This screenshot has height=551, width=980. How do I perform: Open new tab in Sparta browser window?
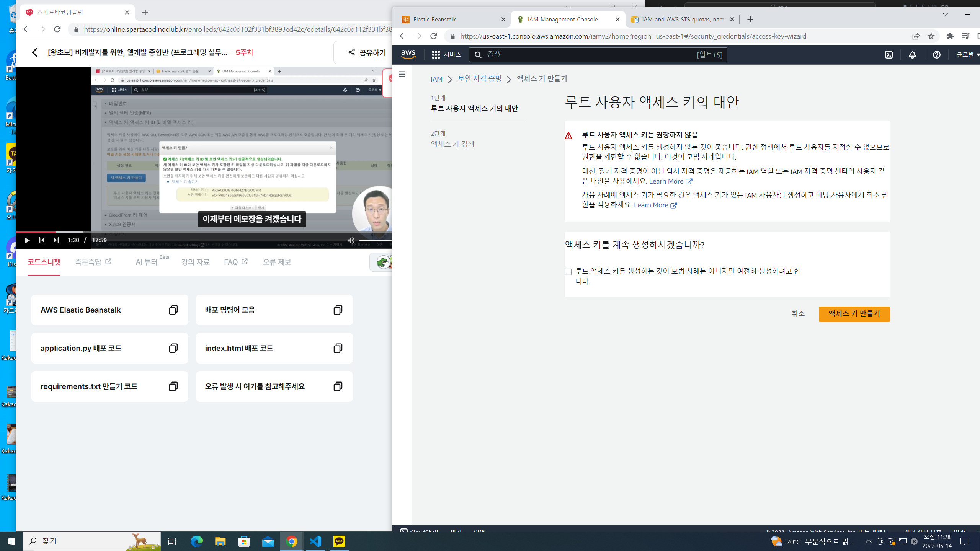point(145,12)
